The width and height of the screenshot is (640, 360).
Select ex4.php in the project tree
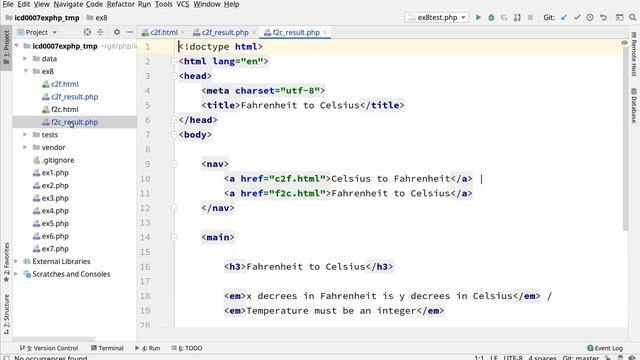(x=55, y=211)
